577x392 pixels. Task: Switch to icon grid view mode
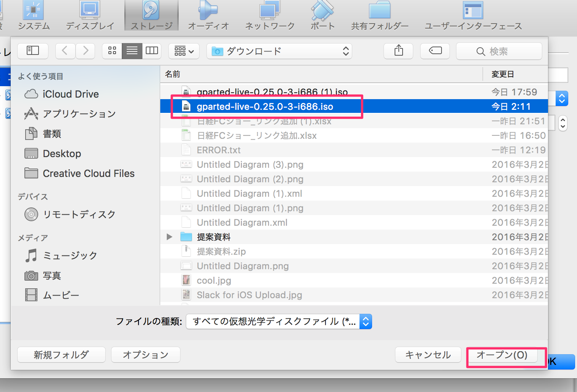pyautogui.click(x=112, y=51)
